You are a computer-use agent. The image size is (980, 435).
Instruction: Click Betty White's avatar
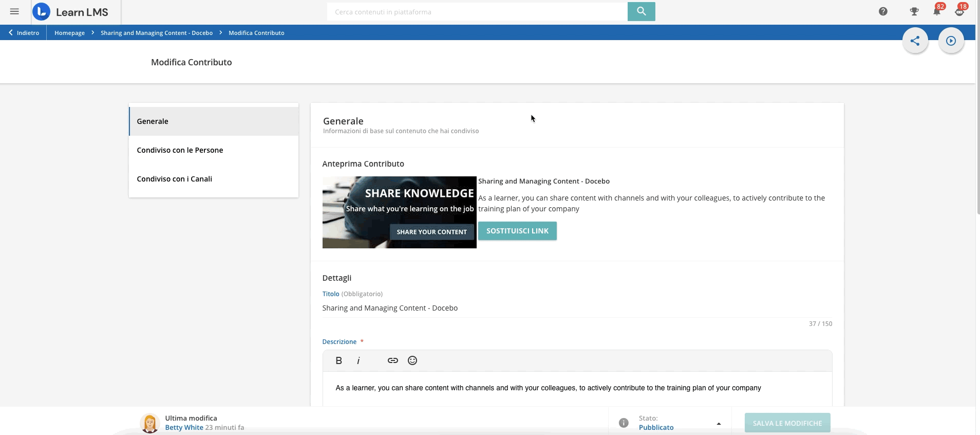click(x=150, y=423)
